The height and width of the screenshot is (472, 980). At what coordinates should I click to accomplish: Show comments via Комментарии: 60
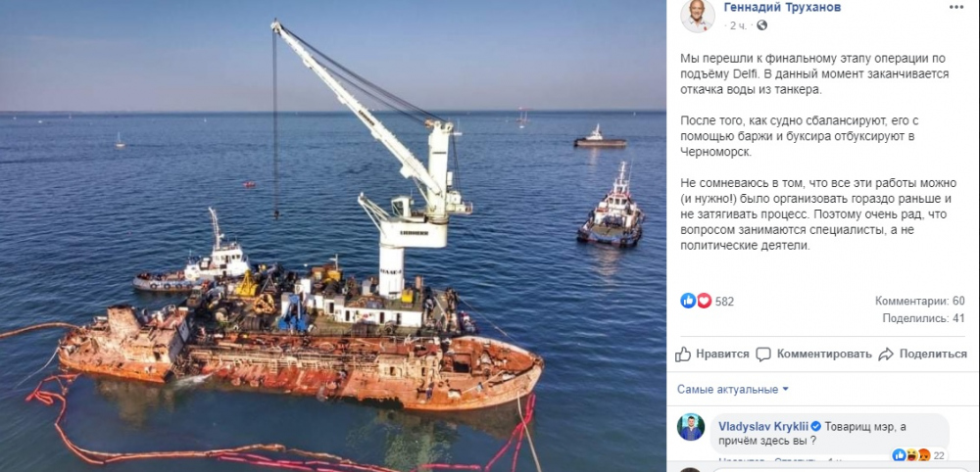click(920, 301)
